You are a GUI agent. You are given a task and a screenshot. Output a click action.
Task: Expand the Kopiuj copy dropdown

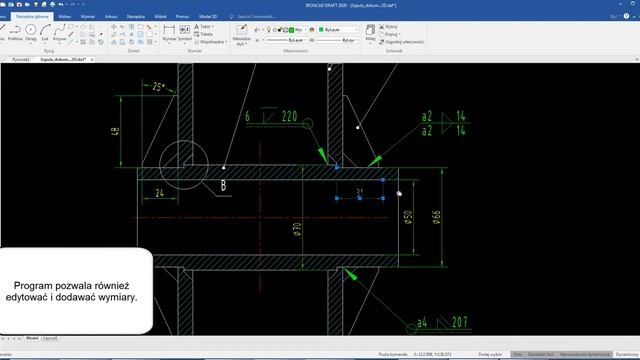pyautogui.click(x=400, y=34)
